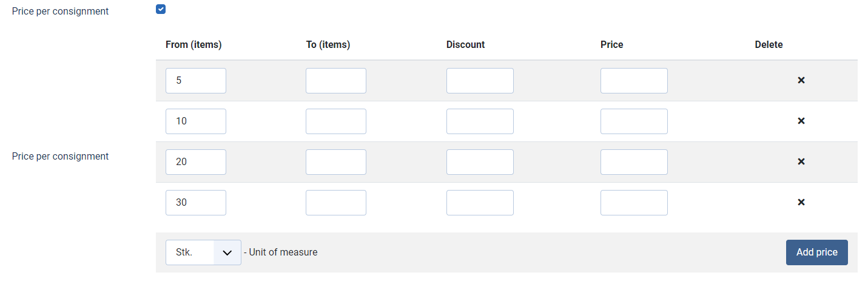Remove the row with From value 30
Screen dimensions: 868x281
801,202
